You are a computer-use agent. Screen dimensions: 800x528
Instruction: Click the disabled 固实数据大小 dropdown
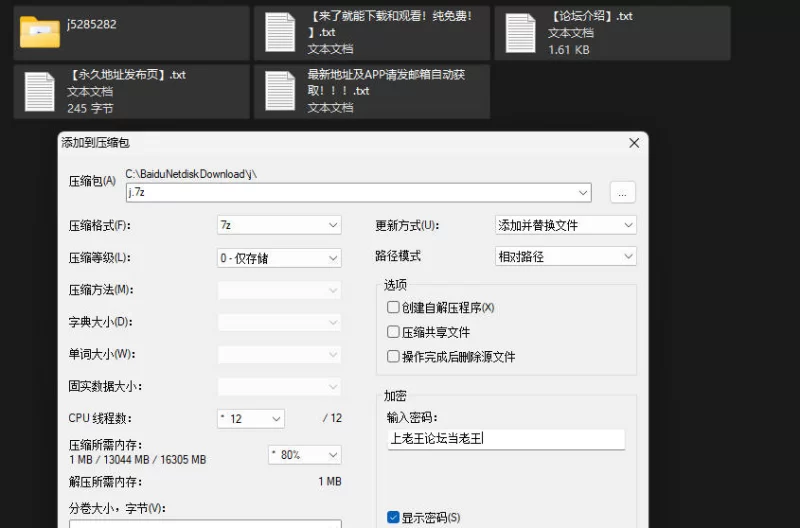tap(279, 387)
